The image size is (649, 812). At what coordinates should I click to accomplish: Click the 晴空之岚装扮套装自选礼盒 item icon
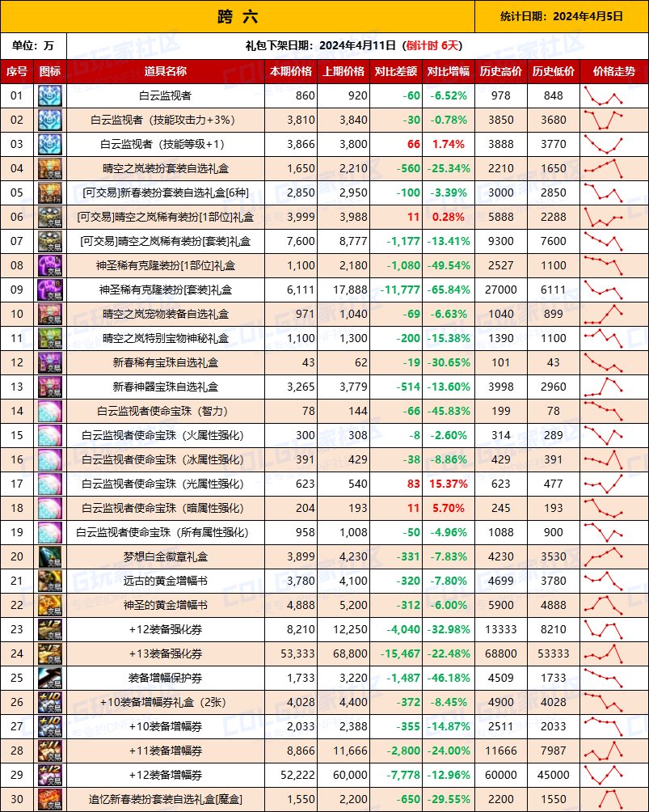50,169
